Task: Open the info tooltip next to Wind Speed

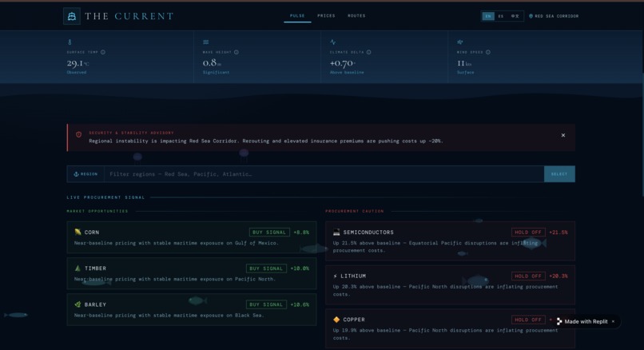Action: click(x=488, y=52)
